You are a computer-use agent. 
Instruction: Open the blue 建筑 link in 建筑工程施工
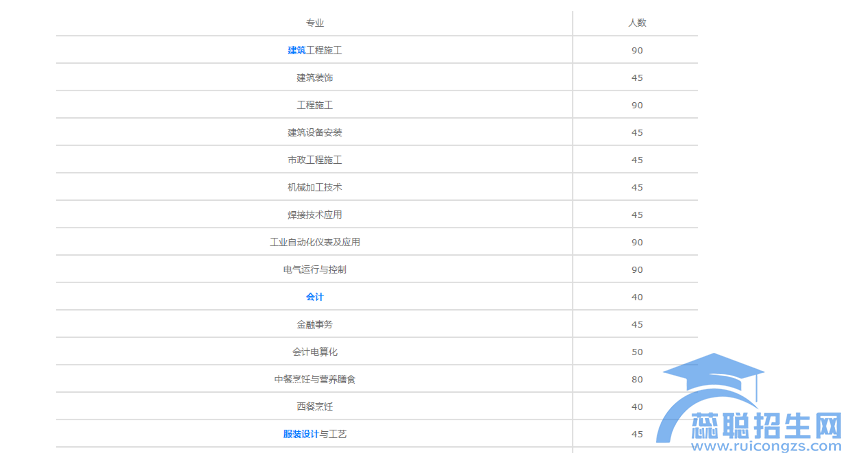pos(297,50)
